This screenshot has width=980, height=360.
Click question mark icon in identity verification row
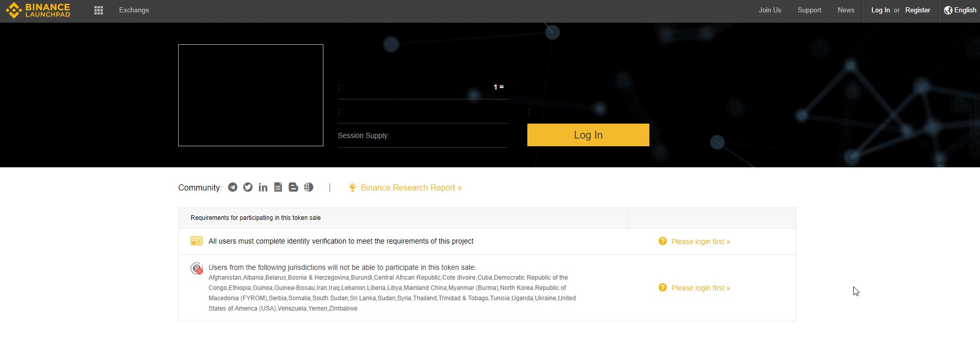(x=662, y=241)
